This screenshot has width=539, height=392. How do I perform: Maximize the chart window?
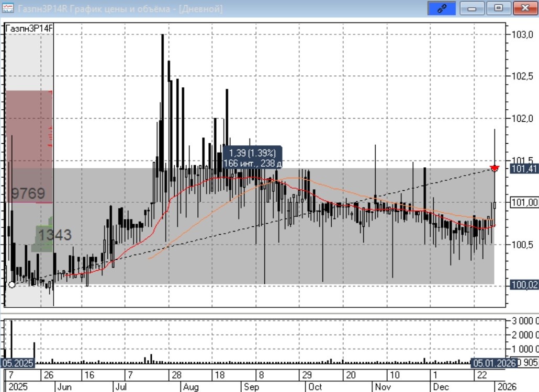tap(498, 8)
